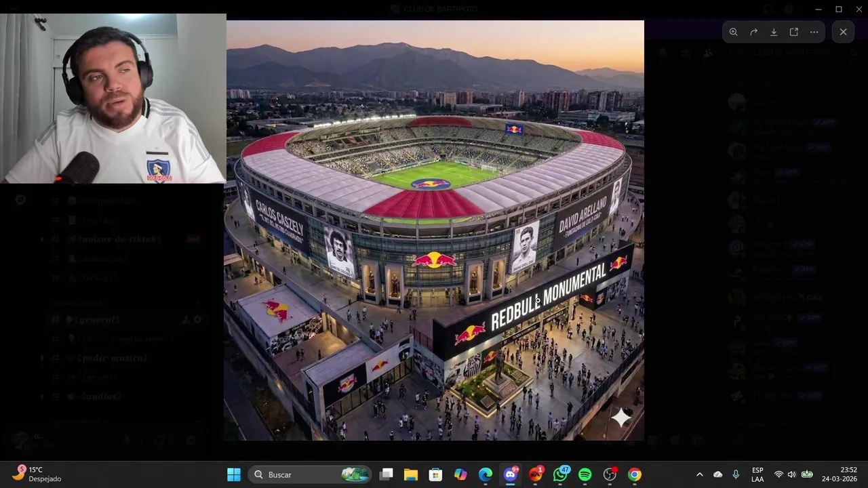868x488 pixels.
Task: Open the battery status tray icon
Action: pyautogui.click(x=807, y=474)
